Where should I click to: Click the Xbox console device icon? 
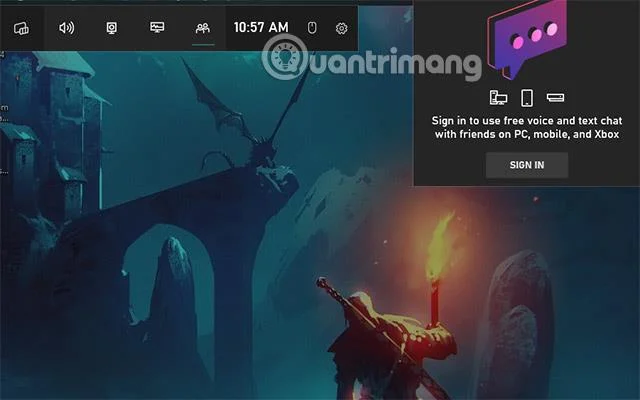556,98
